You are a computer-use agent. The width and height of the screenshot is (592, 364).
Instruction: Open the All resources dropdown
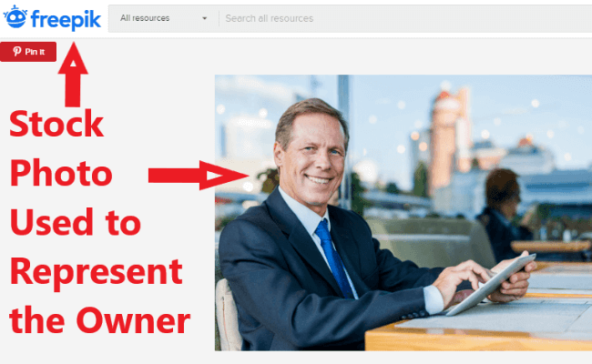click(163, 18)
